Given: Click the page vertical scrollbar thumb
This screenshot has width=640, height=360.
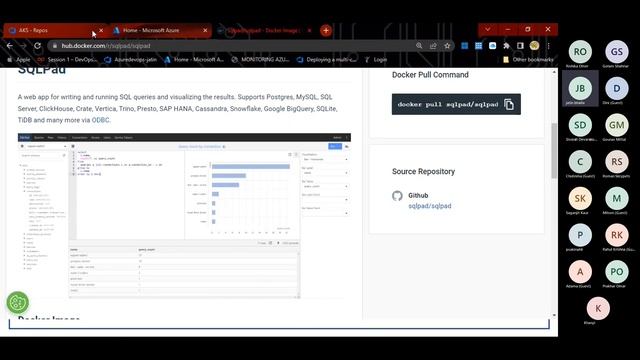Looking at the screenshot, I should (x=554, y=151).
